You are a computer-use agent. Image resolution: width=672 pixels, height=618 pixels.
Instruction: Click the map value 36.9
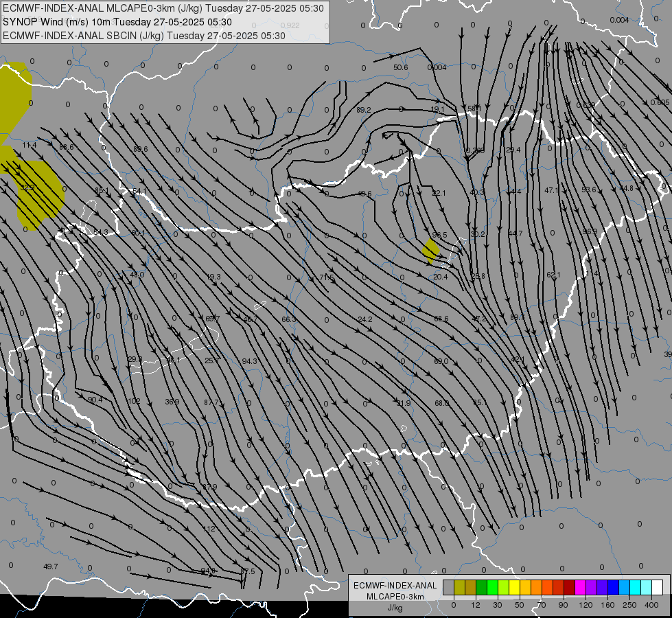tap(172, 402)
